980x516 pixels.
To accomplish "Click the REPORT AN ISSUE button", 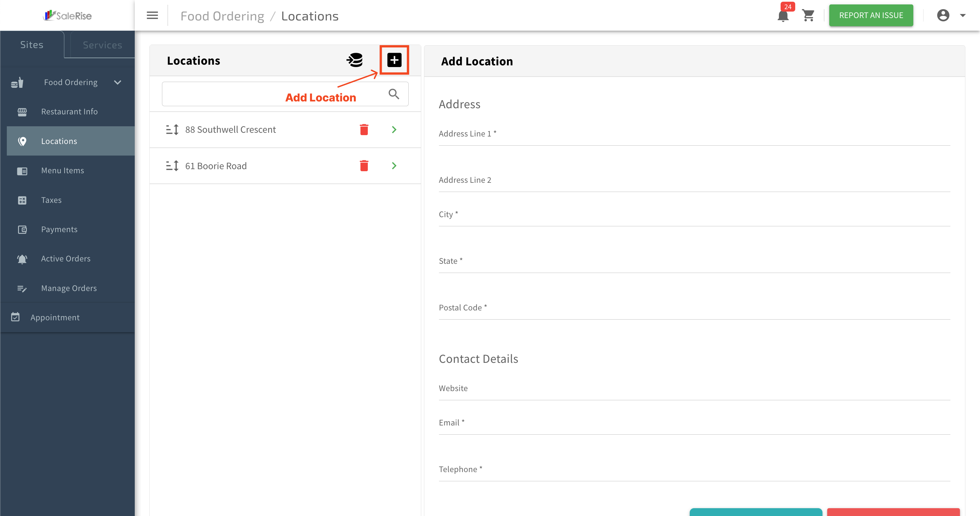I will coord(871,16).
